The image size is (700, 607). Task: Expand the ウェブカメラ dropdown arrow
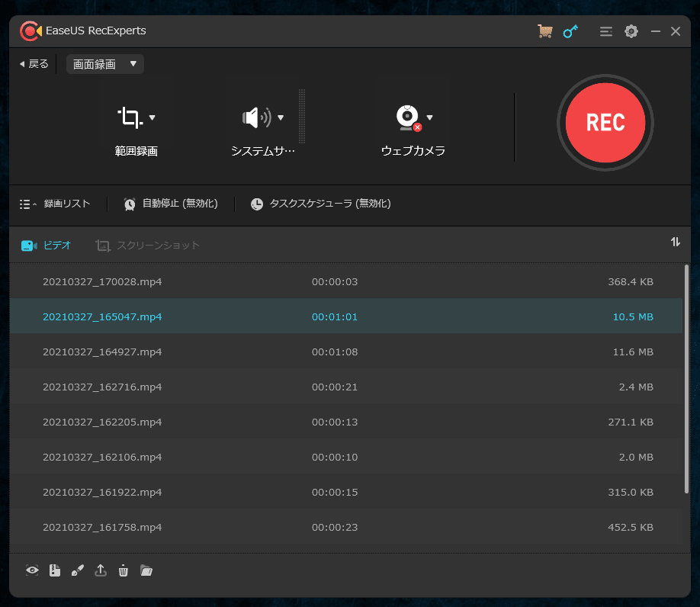pyautogui.click(x=429, y=117)
